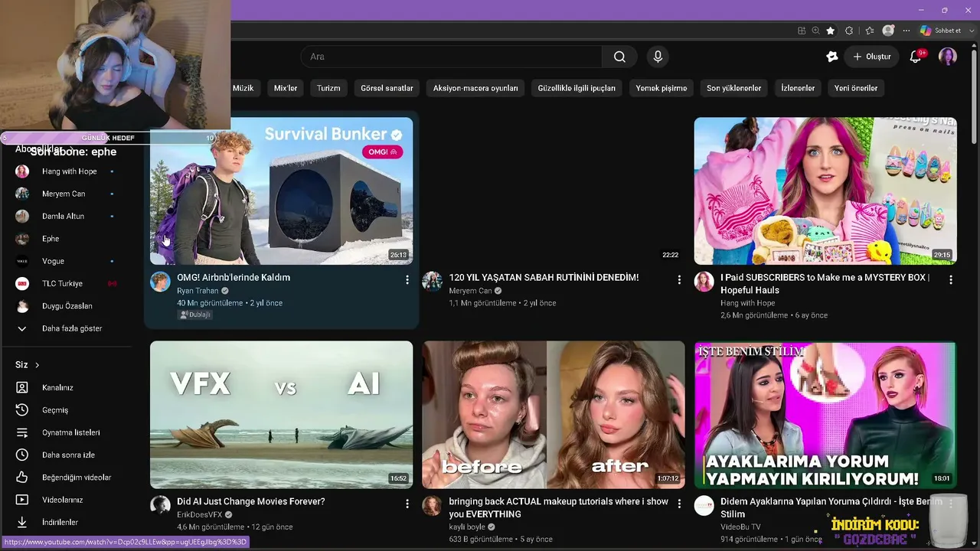Screen dimensions: 980x551
Task: Select the Son yüklenenler filter chip
Action: pyautogui.click(x=734, y=88)
